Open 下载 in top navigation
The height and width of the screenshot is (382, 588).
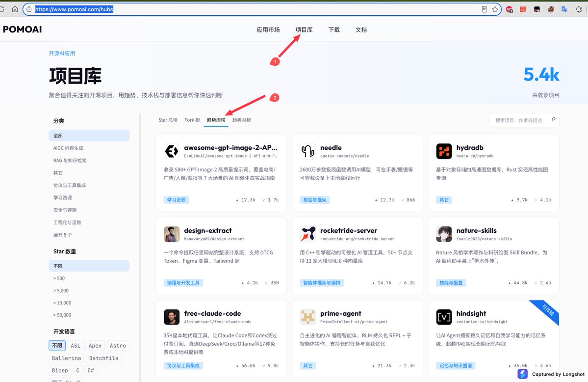tap(334, 29)
